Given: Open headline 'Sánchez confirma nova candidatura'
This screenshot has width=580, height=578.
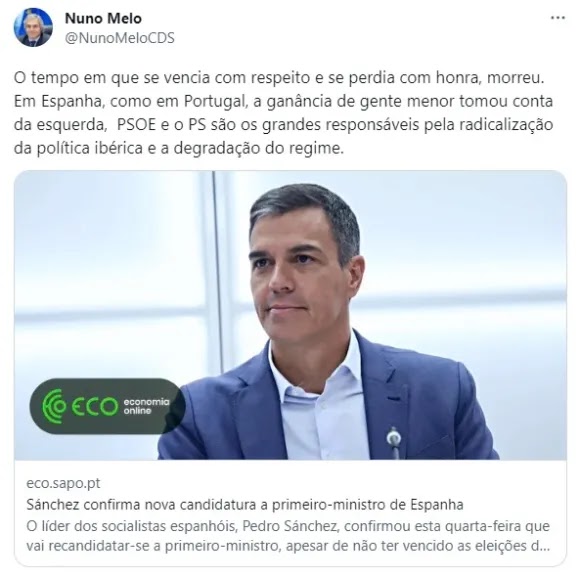Looking at the screenshot, I should [245, 505].
